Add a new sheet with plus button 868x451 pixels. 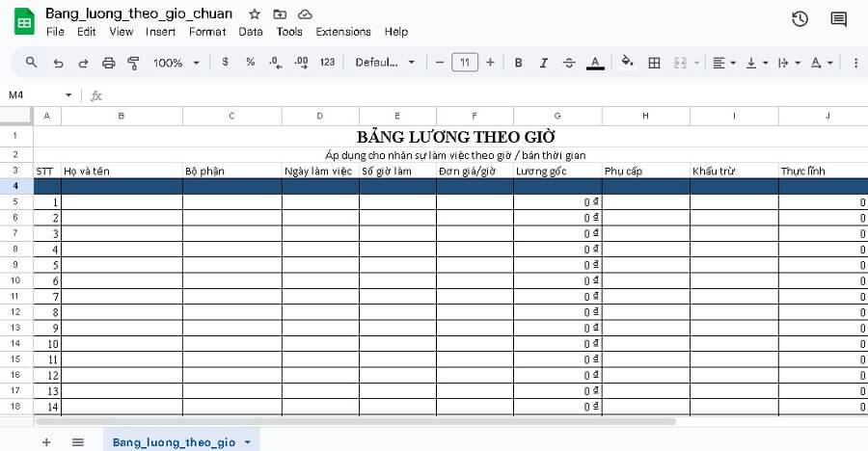coord(46,441)
